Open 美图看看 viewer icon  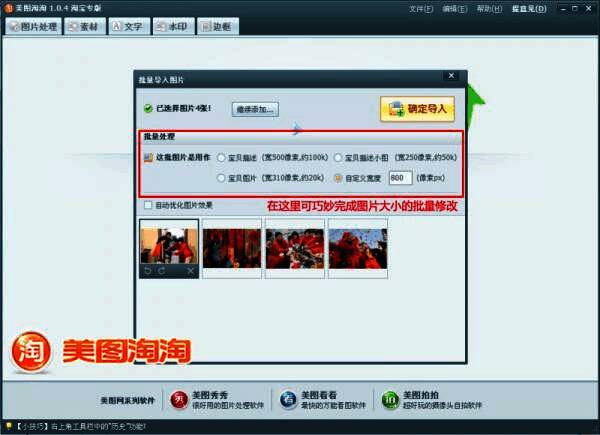(286, 399)
